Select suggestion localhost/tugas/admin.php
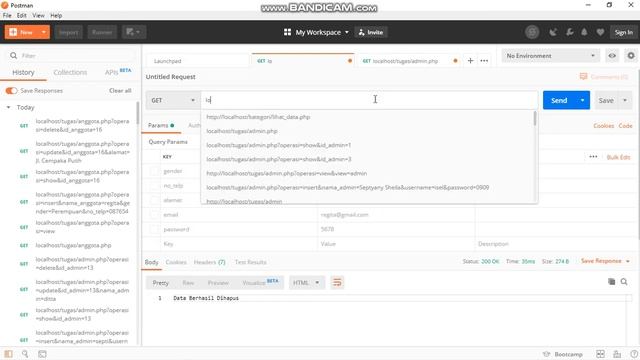This screenshot has width=640, height=360. tap(242, 131)
